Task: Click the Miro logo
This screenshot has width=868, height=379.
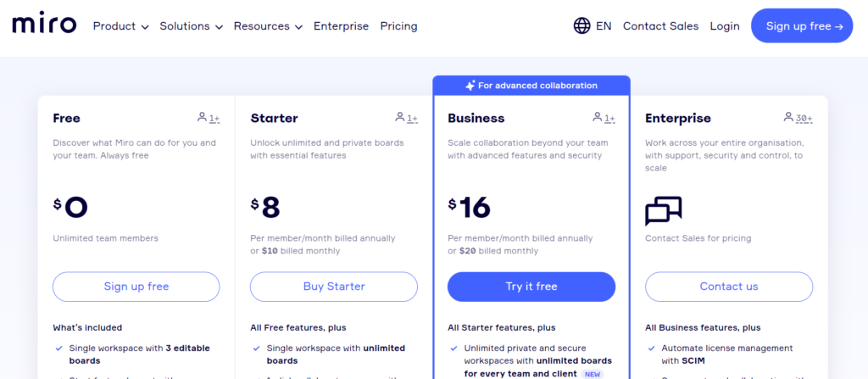Action: [44, 25]
